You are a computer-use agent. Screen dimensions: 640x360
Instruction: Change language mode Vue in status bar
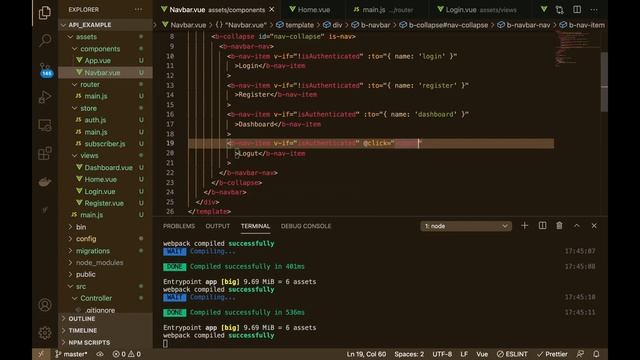(482, 354)
